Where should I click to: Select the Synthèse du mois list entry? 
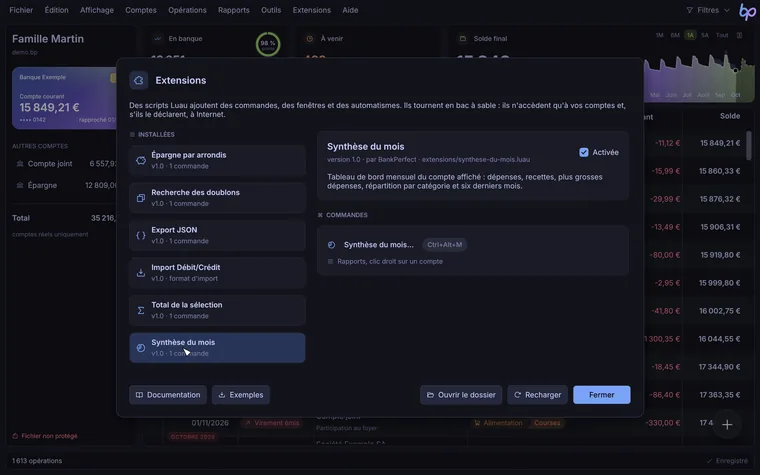[217, 348]
